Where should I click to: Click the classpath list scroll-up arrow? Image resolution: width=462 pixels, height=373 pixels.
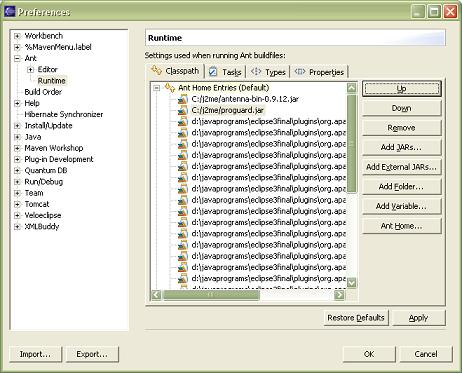[x=352, y=88]
